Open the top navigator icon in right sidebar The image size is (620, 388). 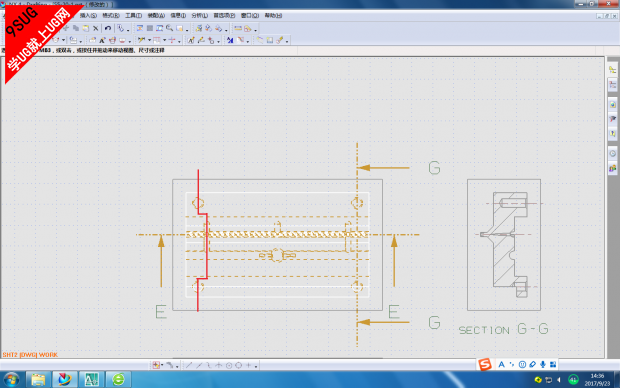(x=612, y=70)
